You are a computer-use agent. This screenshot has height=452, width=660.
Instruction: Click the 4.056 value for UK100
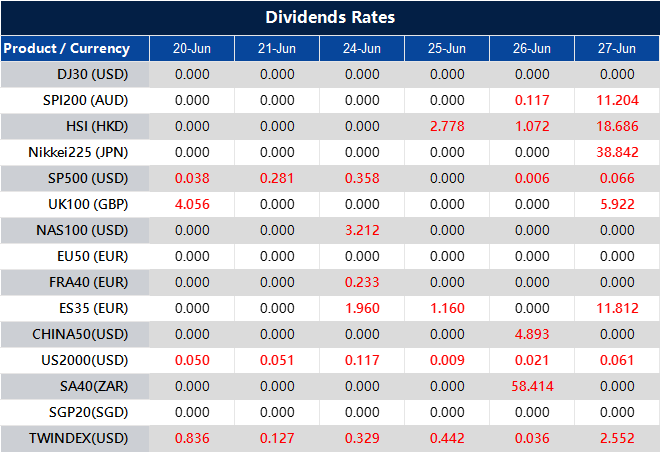(x=192, y=204)
